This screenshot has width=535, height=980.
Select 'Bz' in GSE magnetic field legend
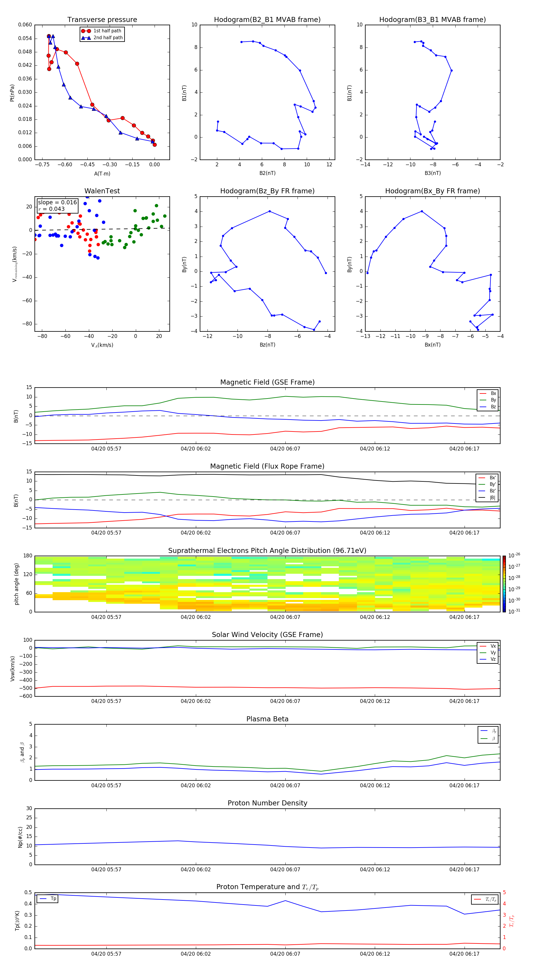coord(488,407)
